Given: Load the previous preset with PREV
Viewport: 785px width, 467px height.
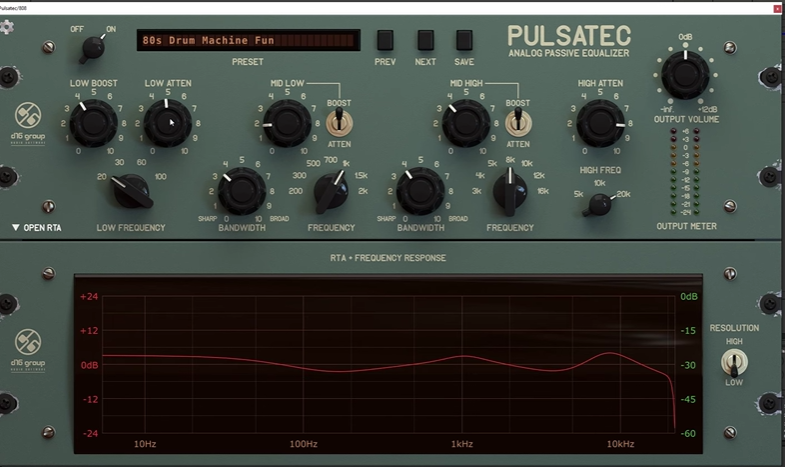Looking at the screenshot, I should 385,40.
